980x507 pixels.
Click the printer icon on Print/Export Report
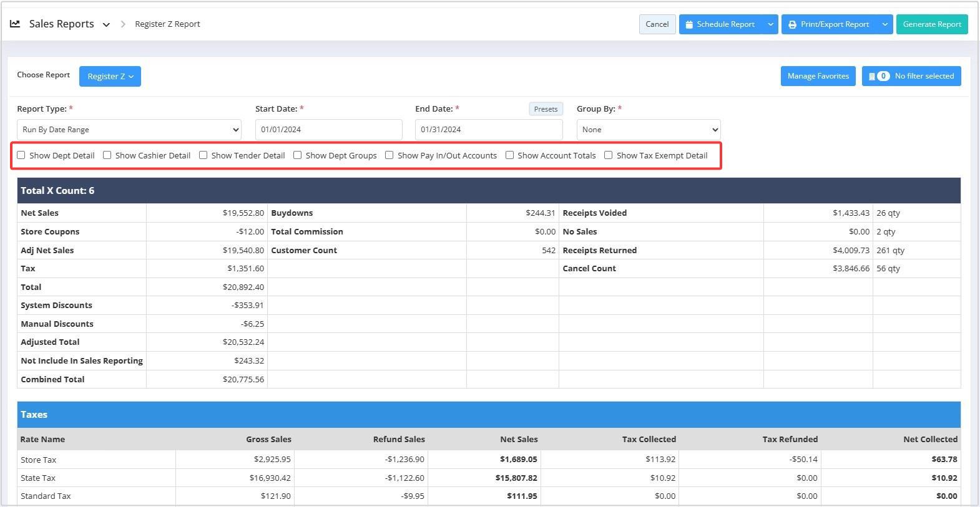[792, 24]
